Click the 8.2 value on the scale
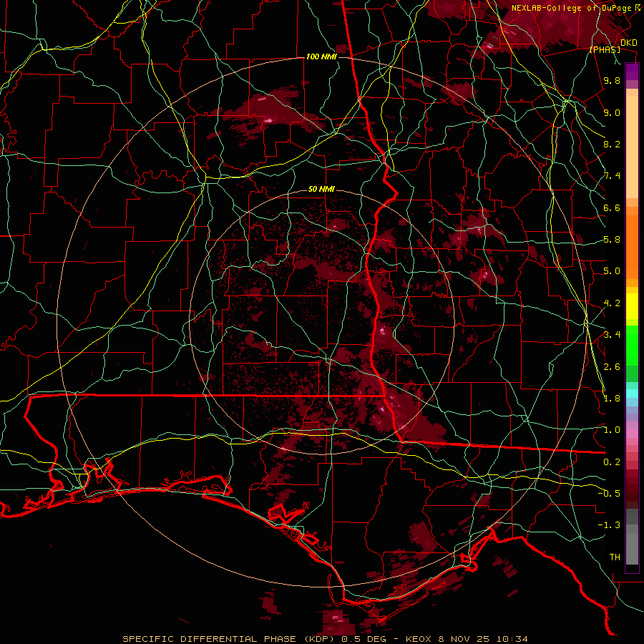The height and width of the screenshot is (644, 644). [x=612, y=144]
